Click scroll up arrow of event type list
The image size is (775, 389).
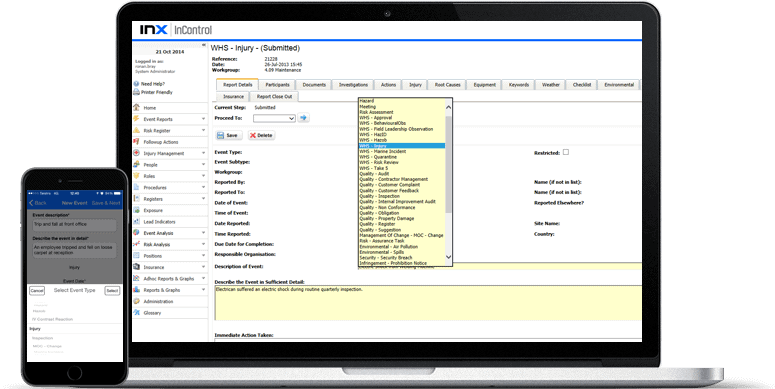click(x=448, y=107)
